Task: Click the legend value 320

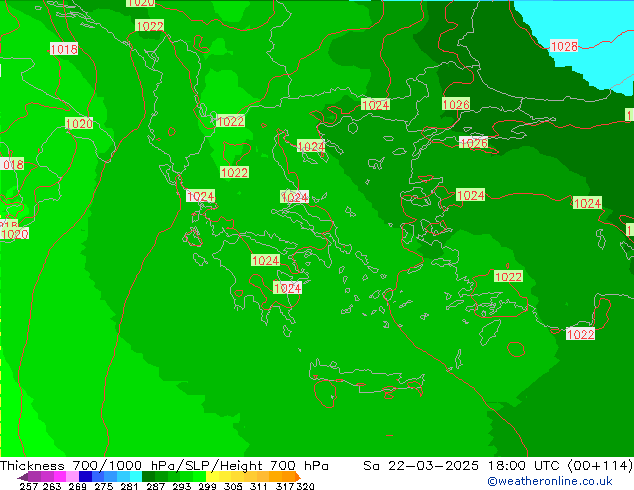Action: 305,486
